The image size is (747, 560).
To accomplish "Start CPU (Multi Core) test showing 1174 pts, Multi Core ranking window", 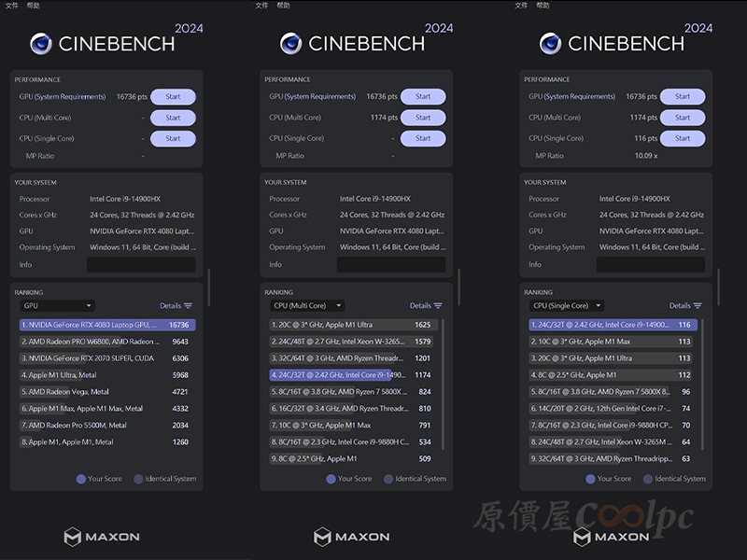I will click(423, 118).
